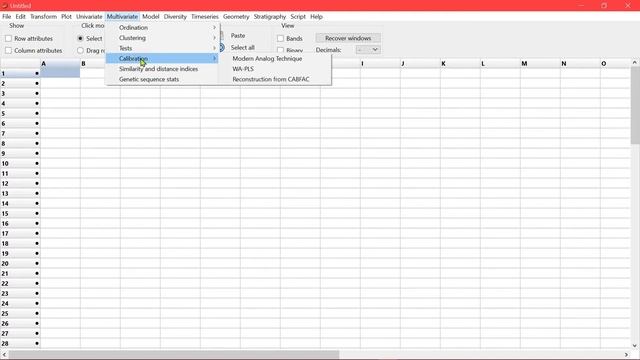Click the app icon in title bar
Image resolution: width=640 pixels, height=360 pixels.
4,6
